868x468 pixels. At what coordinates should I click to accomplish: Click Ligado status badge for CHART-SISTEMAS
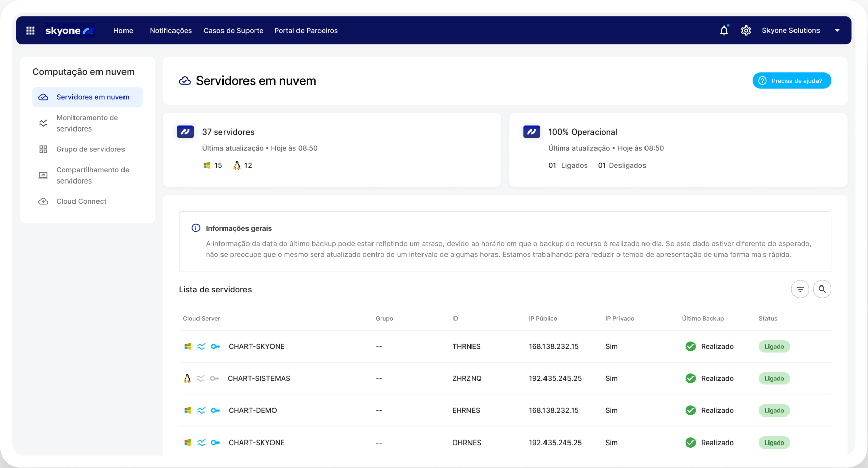click(x=774, y=378)
